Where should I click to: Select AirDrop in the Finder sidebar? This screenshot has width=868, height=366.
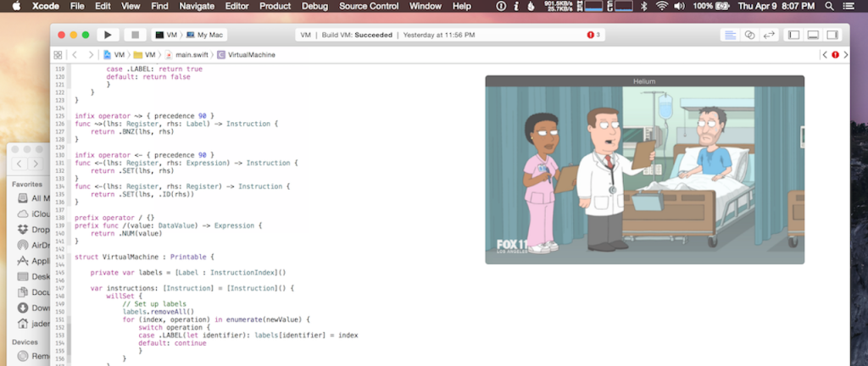click(33, 245)
